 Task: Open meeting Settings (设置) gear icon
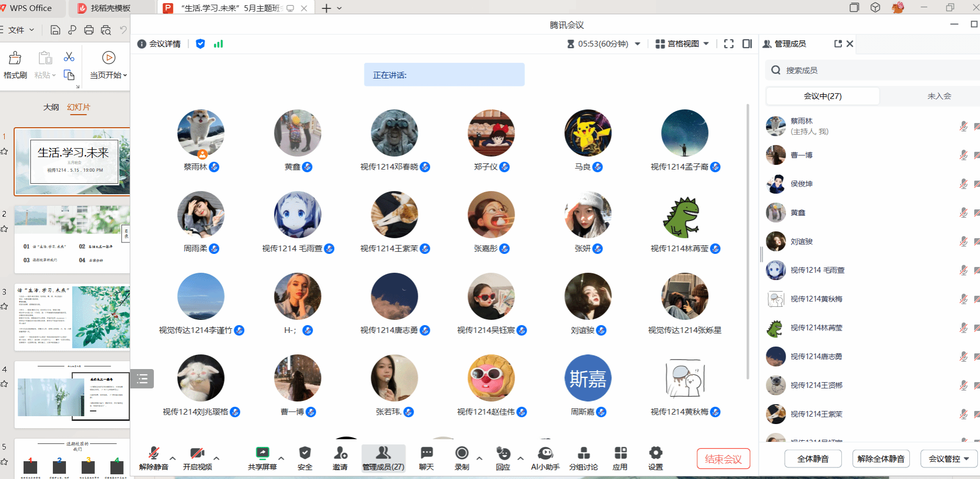pyautogui.click(x=655, y=453)
